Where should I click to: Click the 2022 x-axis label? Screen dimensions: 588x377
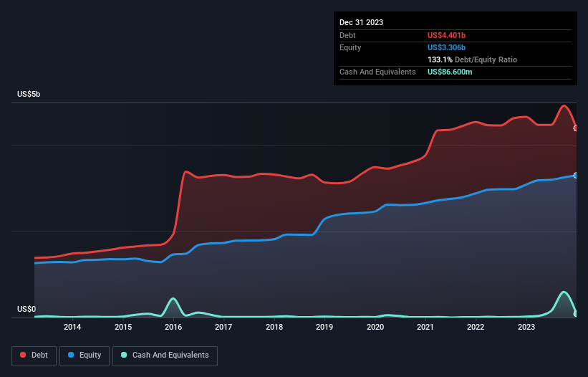(476, 327)
